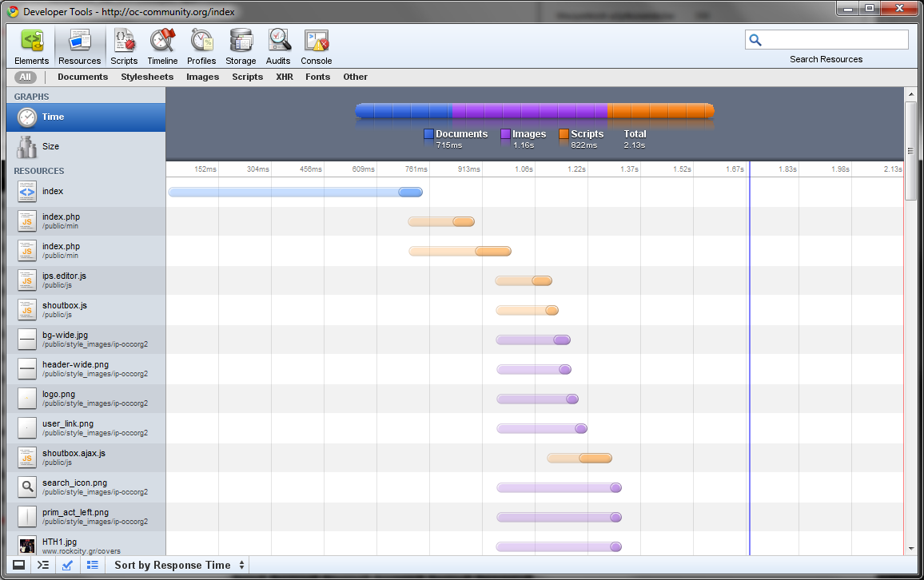Open the Storage panel
The image size is (924, 580).
tap(241, 47)
